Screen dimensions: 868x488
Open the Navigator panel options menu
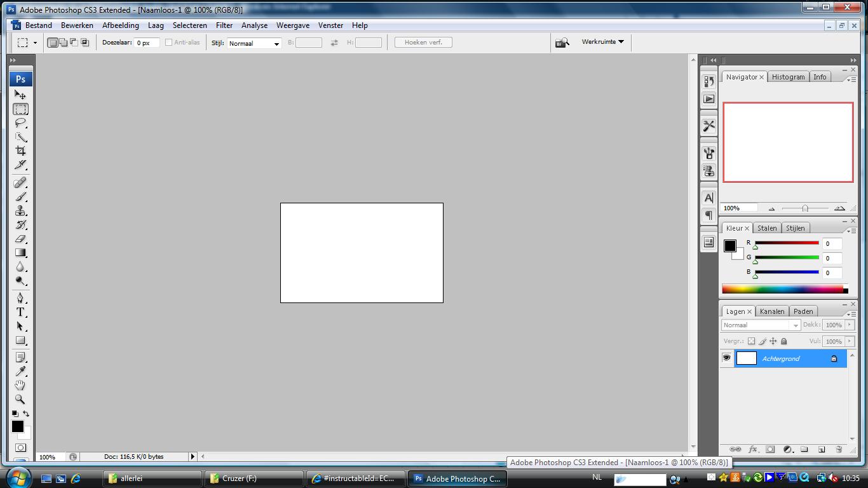(x=851, y=79)
